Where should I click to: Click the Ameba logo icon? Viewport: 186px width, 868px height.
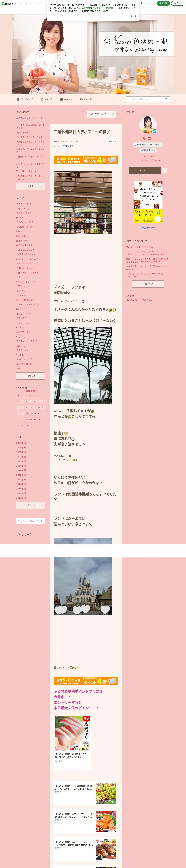click(7, 3)
